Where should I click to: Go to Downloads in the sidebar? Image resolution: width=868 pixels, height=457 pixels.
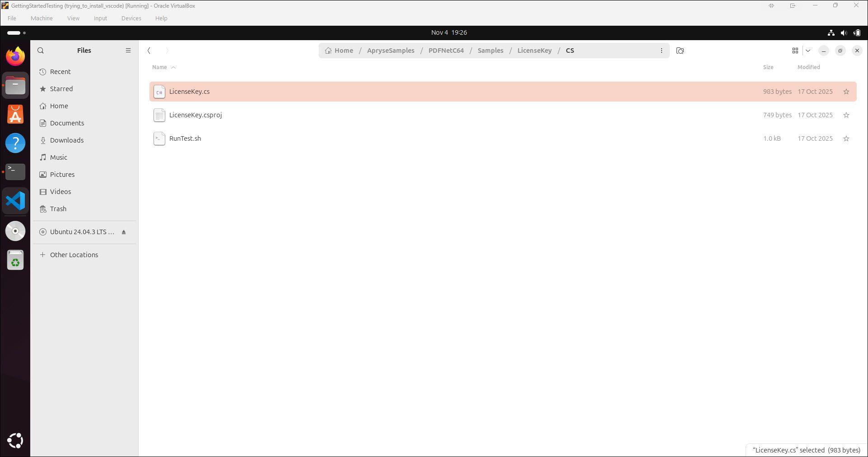[67, 140]
